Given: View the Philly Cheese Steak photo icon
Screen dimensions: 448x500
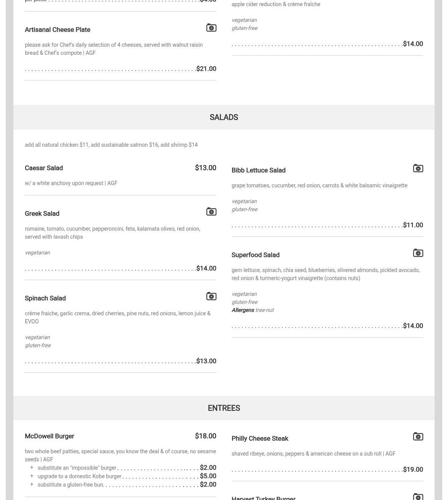Looking at the screenshot, I should (418, 437).
